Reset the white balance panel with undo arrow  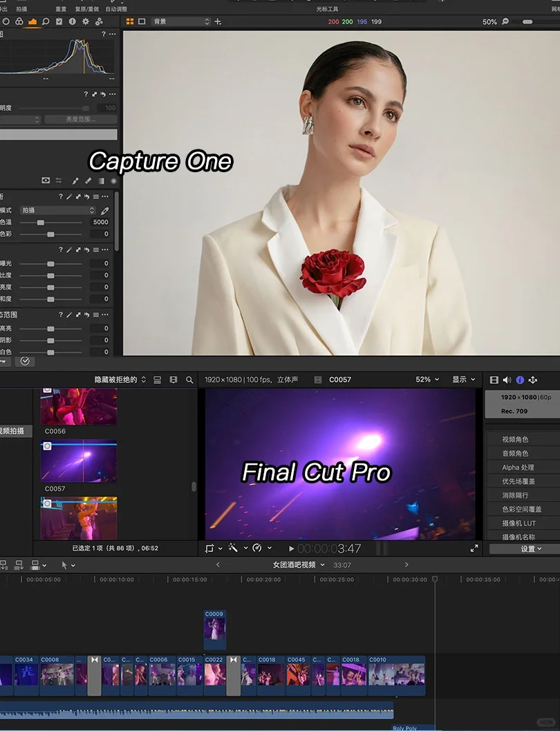(86, 196)
